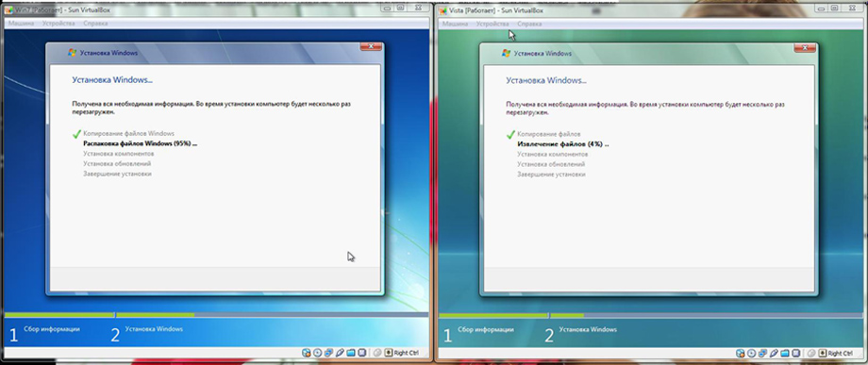The height and width of the screenshot is (365, 868).
Task: Click the network adapters icon in Vista VM status bar
Action: click(763, 353)
